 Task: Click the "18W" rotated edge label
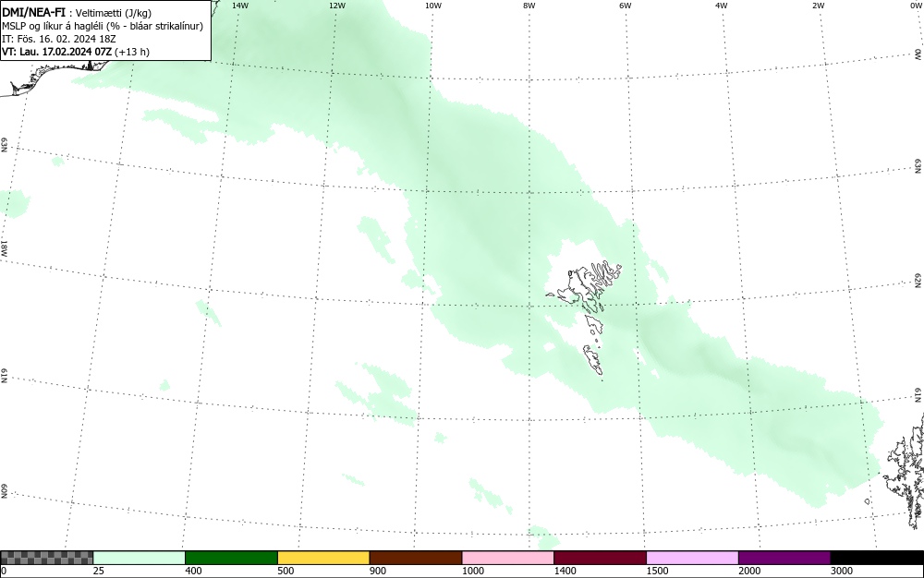pos(4,247)
